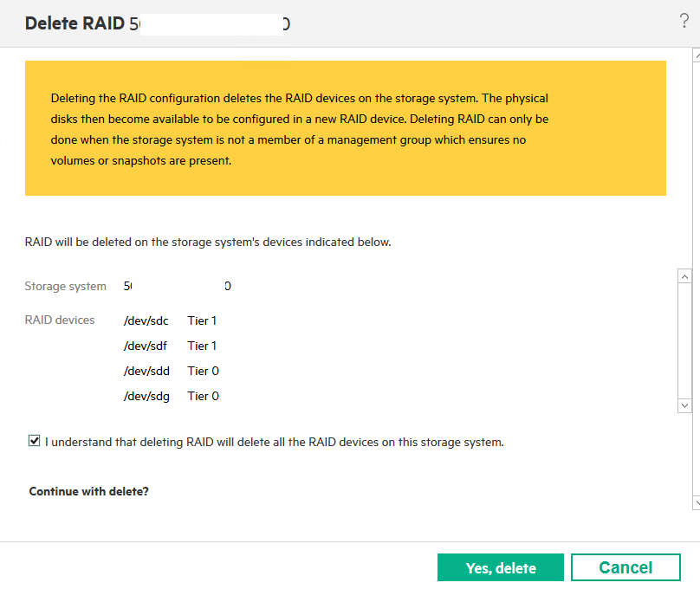Click the 'Continue with delete?' text
700x589 pixels.
(89, 491)
